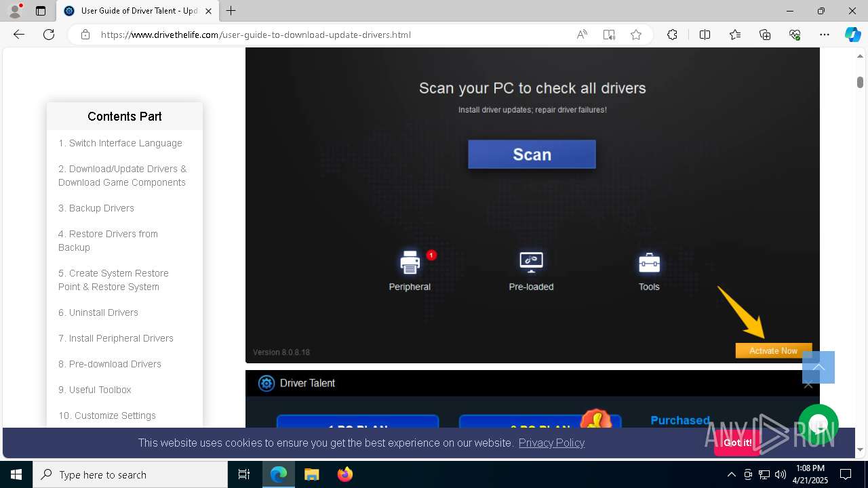Open the Windows Start menu
Screen dimensions: 868x488
[x=16, y=474]
